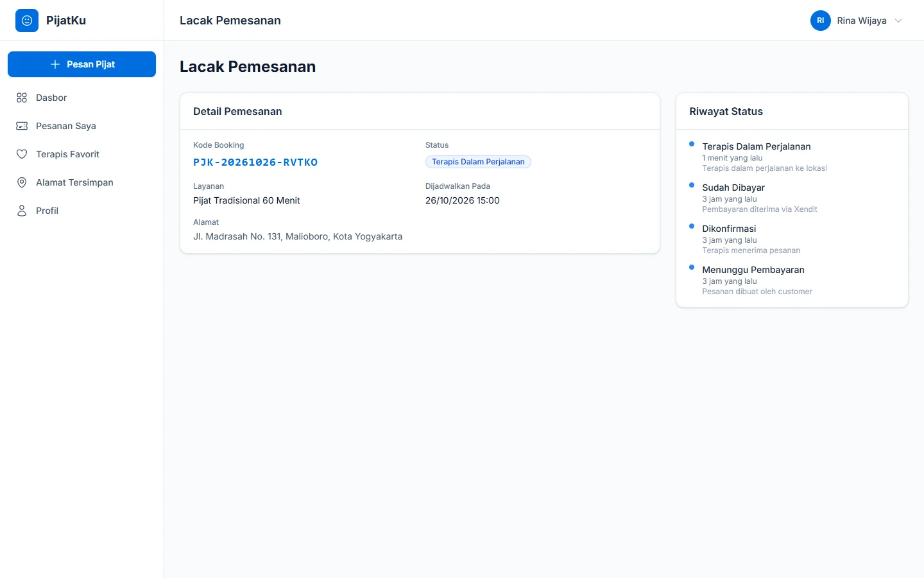
Task: Open Alamat Tersimpan menu item
Action: [82, 182]
